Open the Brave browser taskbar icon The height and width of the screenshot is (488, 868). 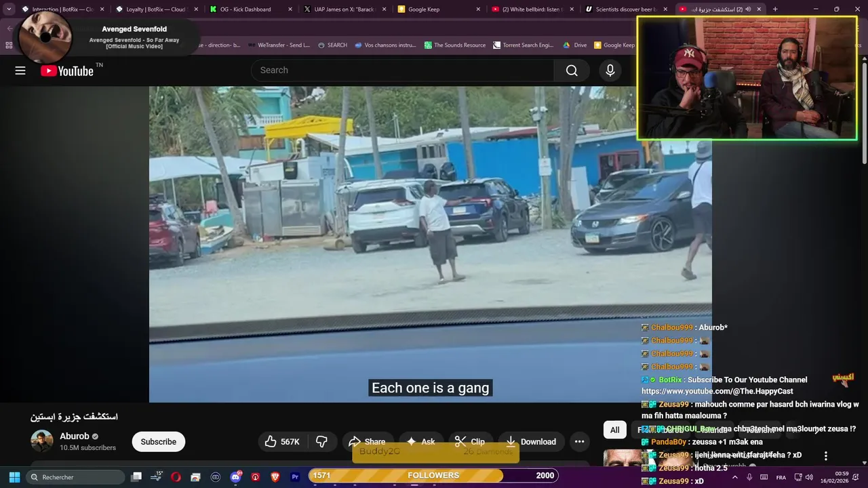tap(275, 477)
